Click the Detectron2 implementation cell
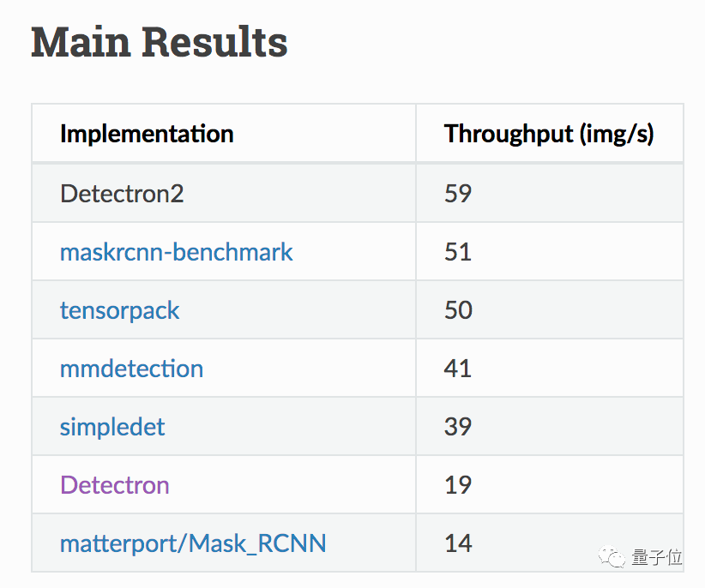705x588 pixels. click(x=122, y=194)
